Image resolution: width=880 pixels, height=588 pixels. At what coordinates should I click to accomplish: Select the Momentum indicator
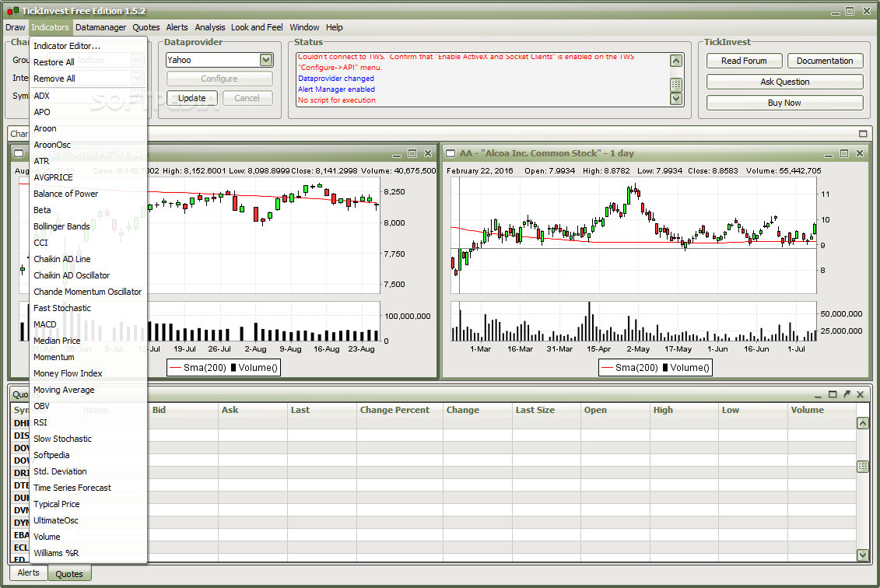click(89, 357)
